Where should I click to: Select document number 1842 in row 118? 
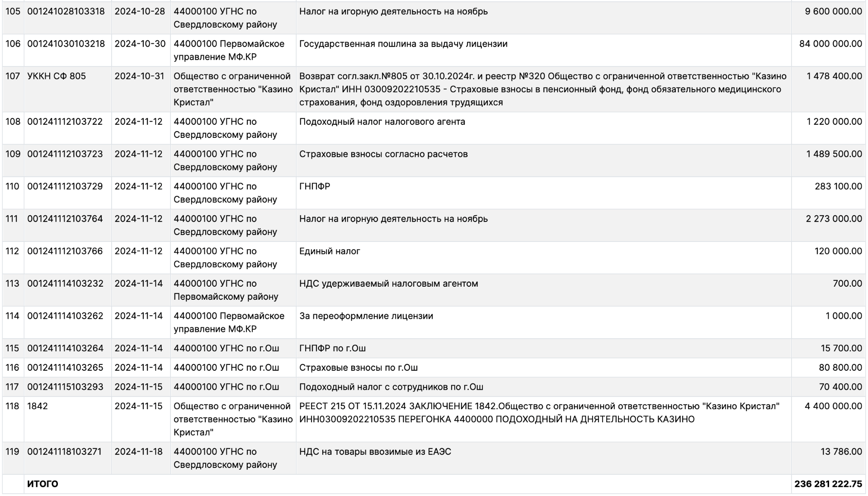click(38, 406)
